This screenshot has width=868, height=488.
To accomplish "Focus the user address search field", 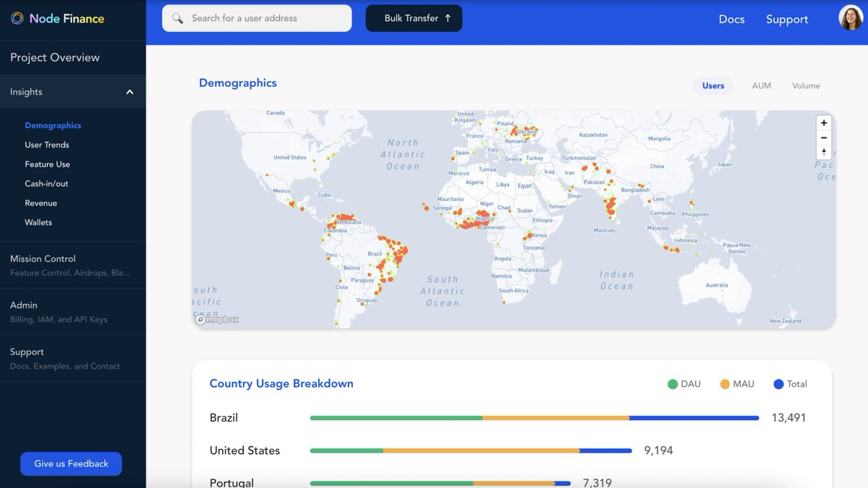I will [x=257, y=18].
